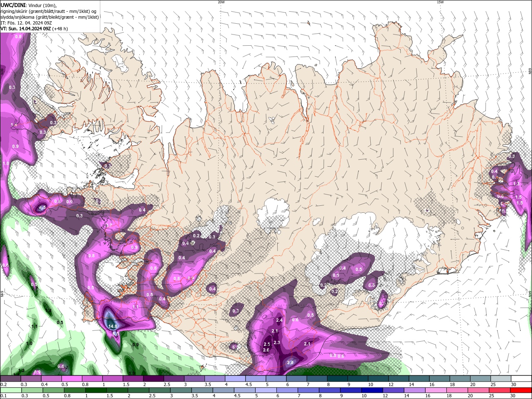Pick the rain-scale swatch between 2 and 2.5
This screenshot has width=532, height=399.
(x=138, y=390)
